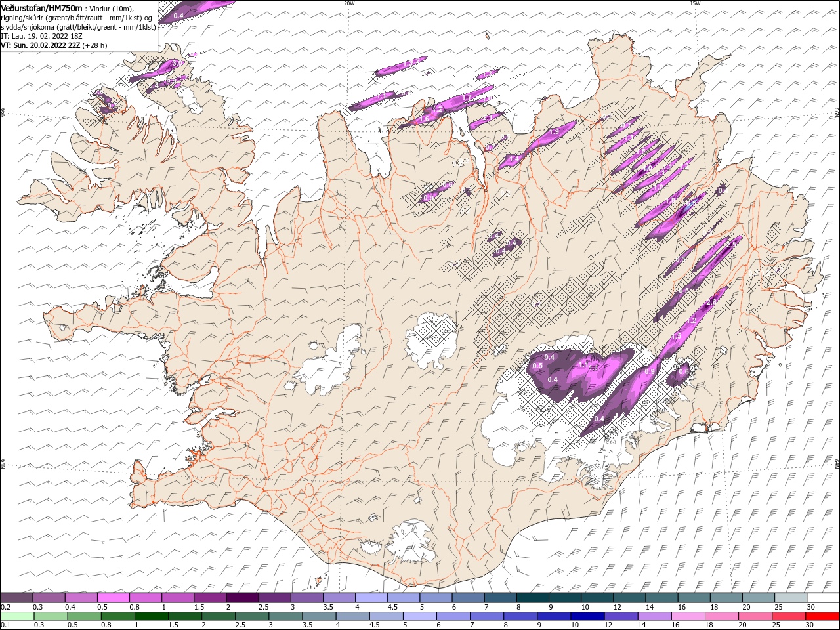Pick the light grey 25 swatch in snow scale
This screenshot has height=630, width=840.
click(791, 598)
